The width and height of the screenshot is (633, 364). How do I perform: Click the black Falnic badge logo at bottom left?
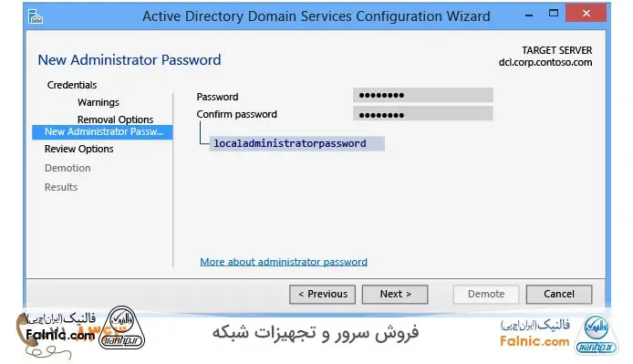point(121,328)
